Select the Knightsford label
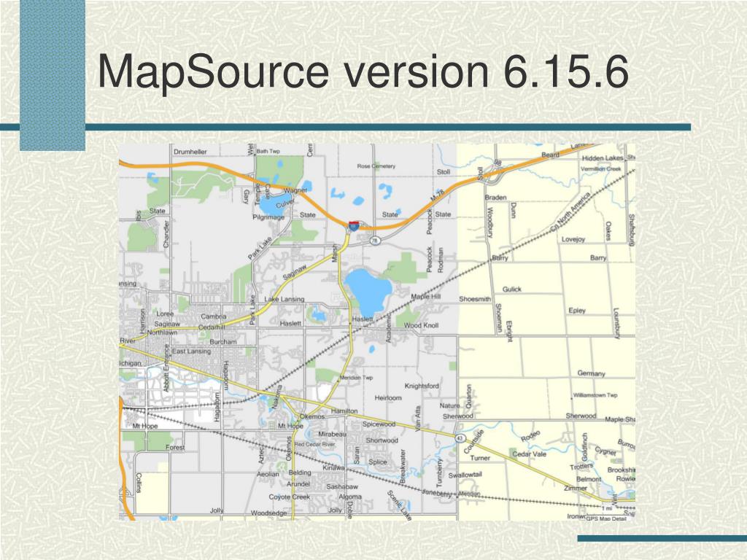 422,386
